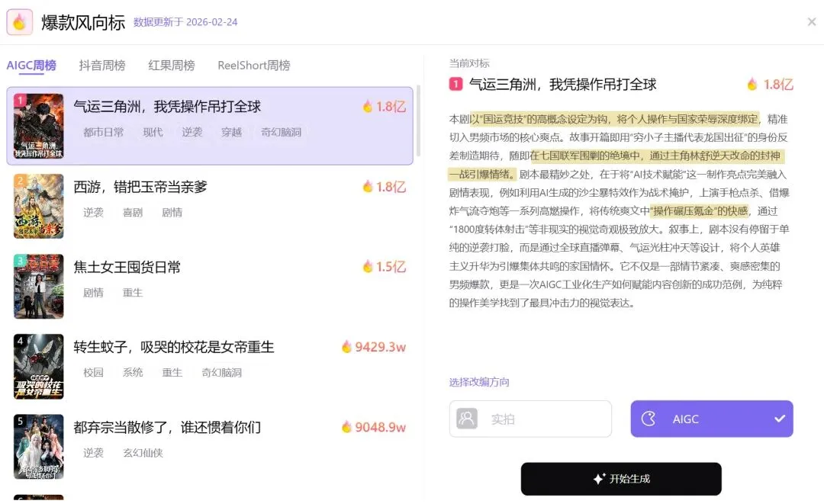Click title 气运三角洲，我凭操作吊打全球 in list
Screen dimensions: 824x504
pos(167,107)
